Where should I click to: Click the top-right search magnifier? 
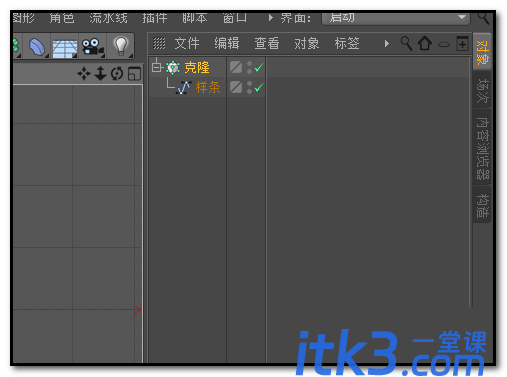click(483, 17)
